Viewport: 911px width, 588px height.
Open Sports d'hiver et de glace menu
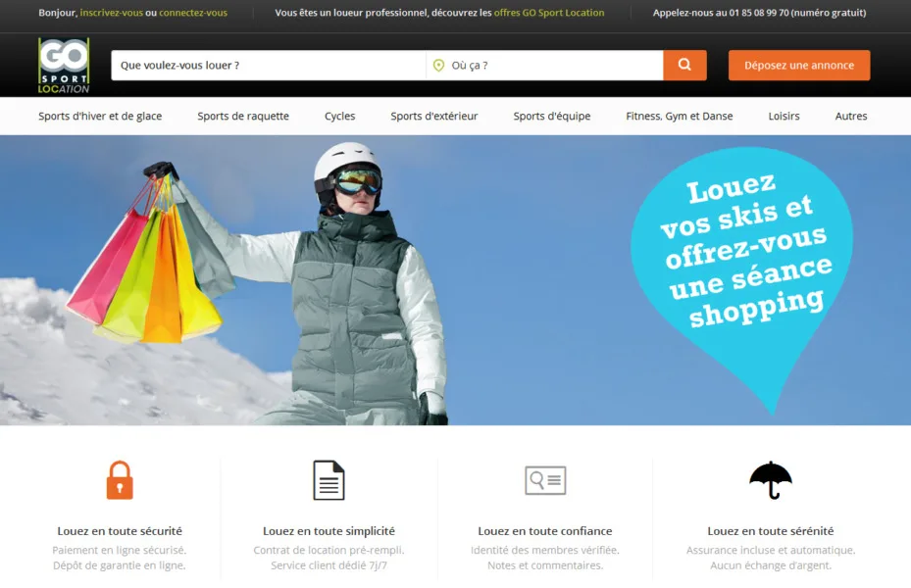(x=100, y=116)
